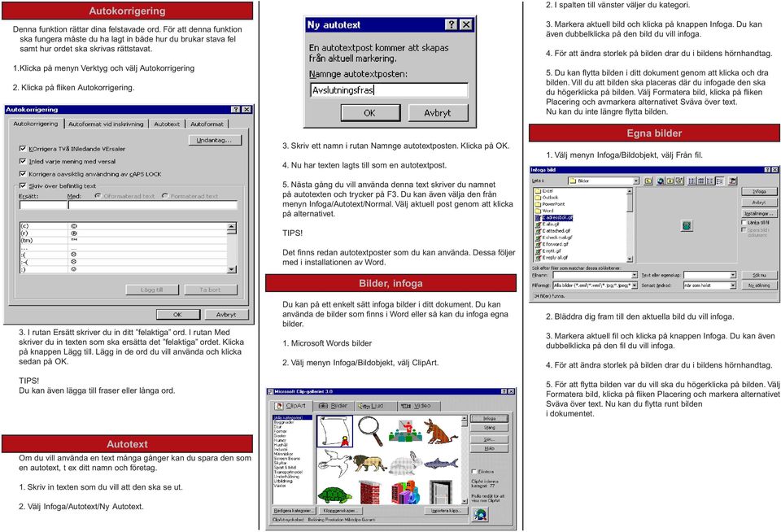Select the PowerPoint folder in Infoga bild
The width and height of the screenshot is (781, 532).
[x=550, y=203]
